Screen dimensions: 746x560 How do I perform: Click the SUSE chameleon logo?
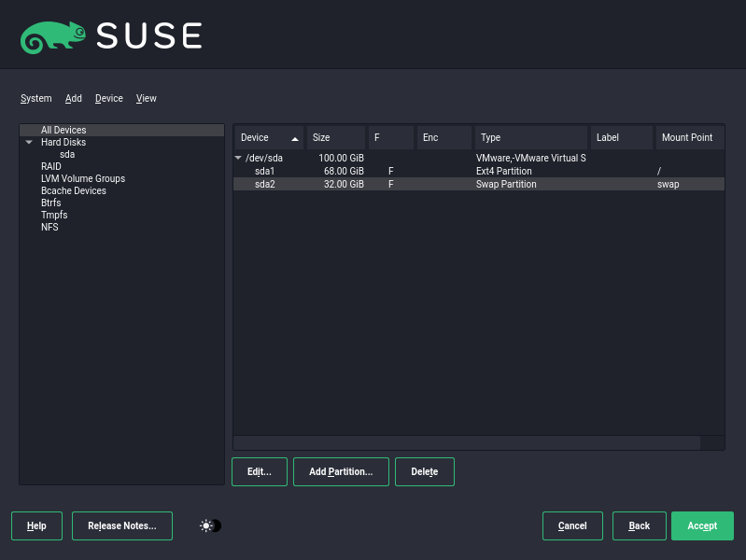(x=53, y=37)
